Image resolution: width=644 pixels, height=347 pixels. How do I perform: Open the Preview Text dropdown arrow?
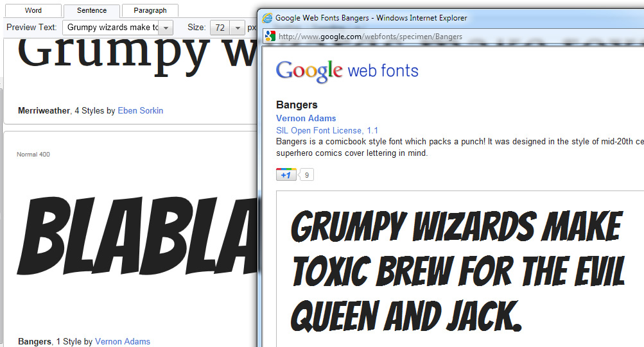166,28
